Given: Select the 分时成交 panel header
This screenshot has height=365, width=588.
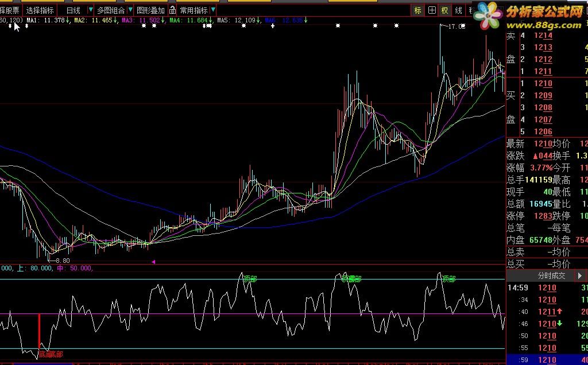Looking at the screenshot, I should coord(551,276).
